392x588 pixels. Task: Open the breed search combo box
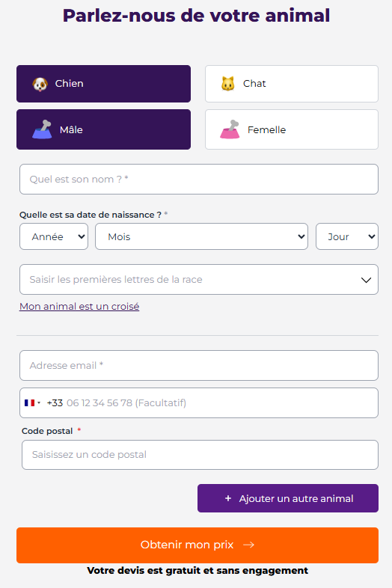199,279
